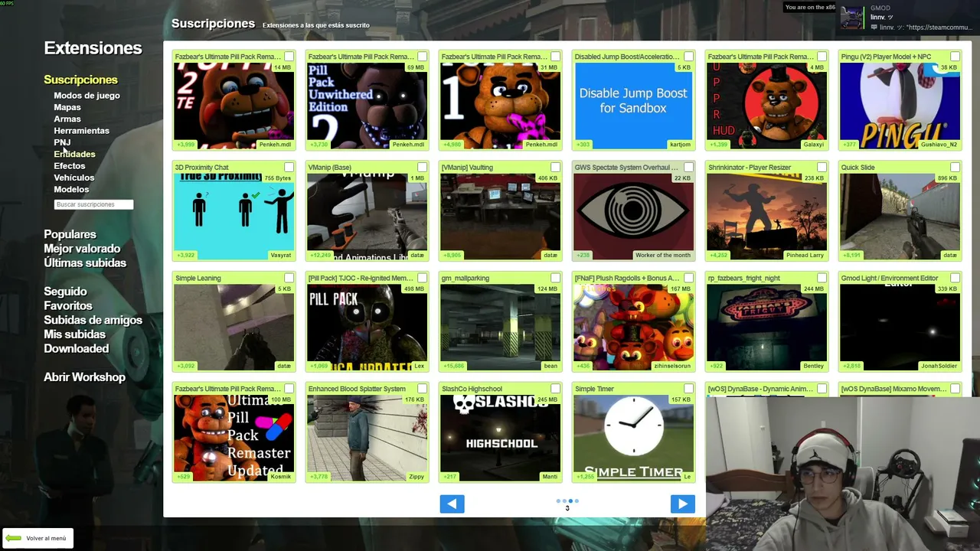
Task: Open the rp_fazbears_fright_night thumbnail
Action: click(766, 328)
